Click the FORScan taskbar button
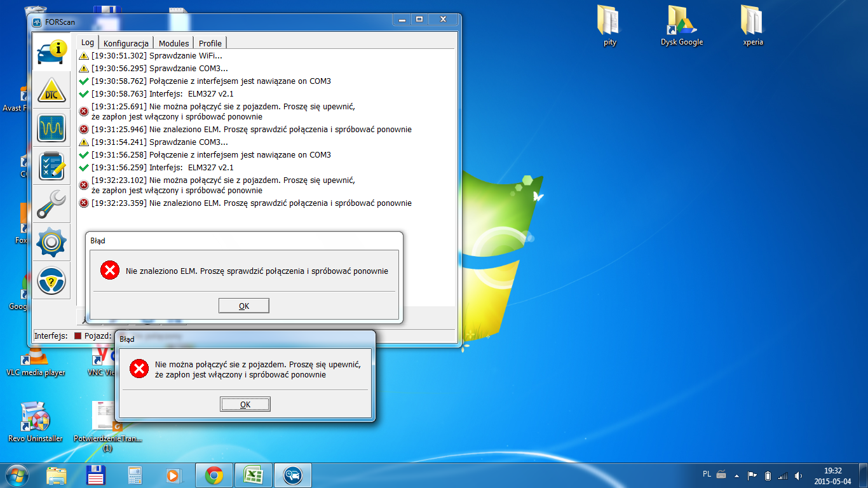The height and width of the screenshot is (488, 868). tap(293, 475)
